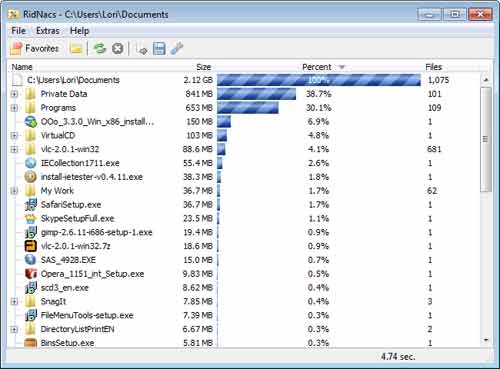
Task: Expand the Private Data folder
Action: coord(14,94)
